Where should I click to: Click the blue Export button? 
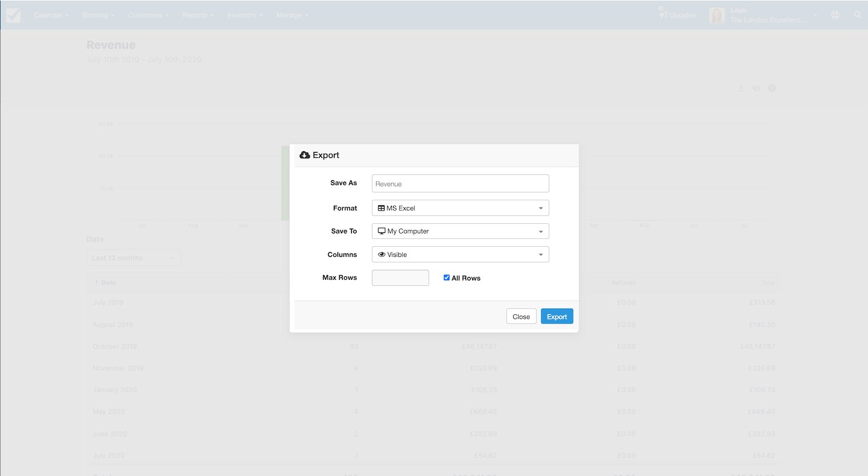[557, 317]
